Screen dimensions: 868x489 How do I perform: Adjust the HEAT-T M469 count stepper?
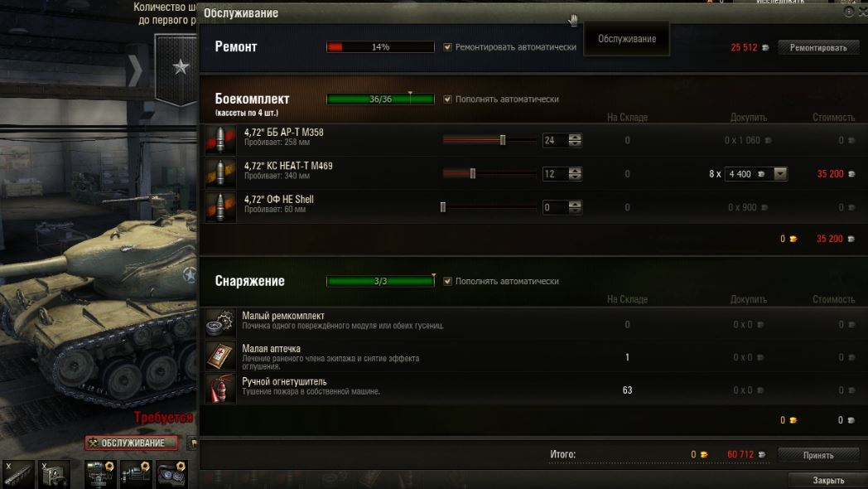pyautogui.click(x=575, y=174)
